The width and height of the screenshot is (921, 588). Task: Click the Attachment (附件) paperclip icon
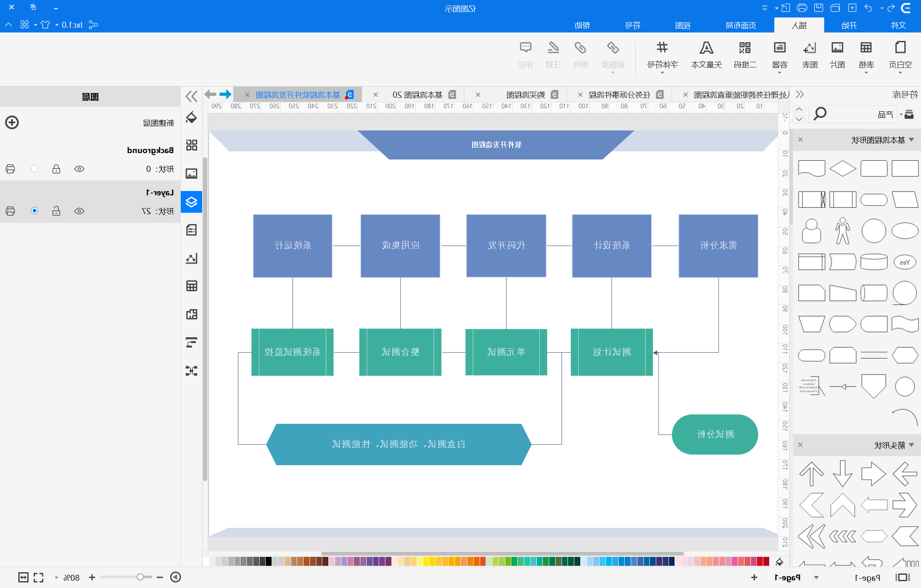[x=580, y=48]
